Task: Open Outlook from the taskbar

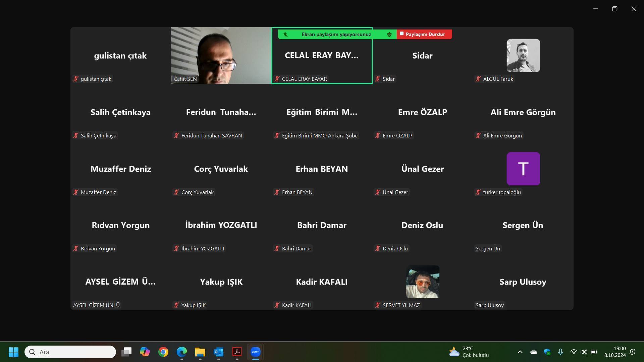Action: click(x=218, y=352)
